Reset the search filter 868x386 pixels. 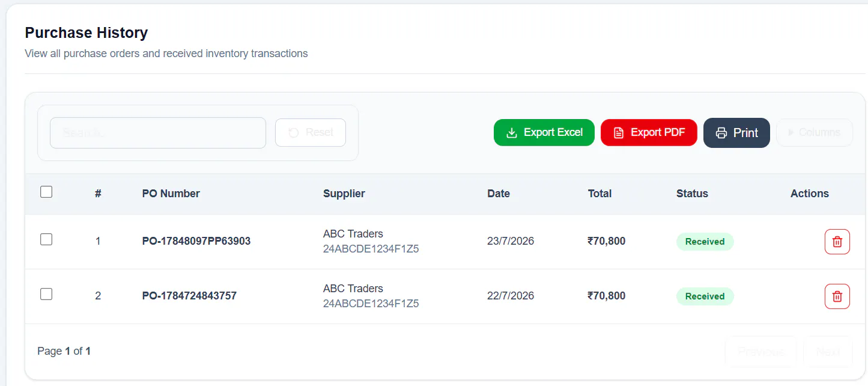click(x=311, y=133)
